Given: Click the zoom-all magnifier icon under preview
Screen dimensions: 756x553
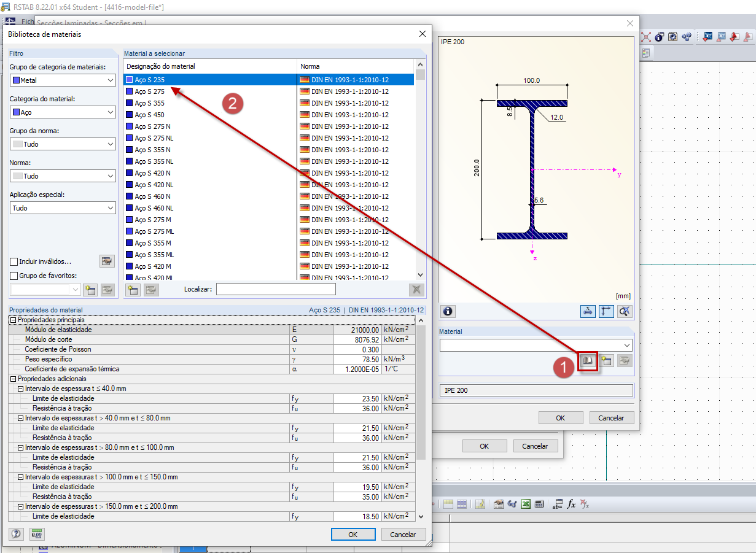Looking at the screenshot, I should [x=625, y=311].
